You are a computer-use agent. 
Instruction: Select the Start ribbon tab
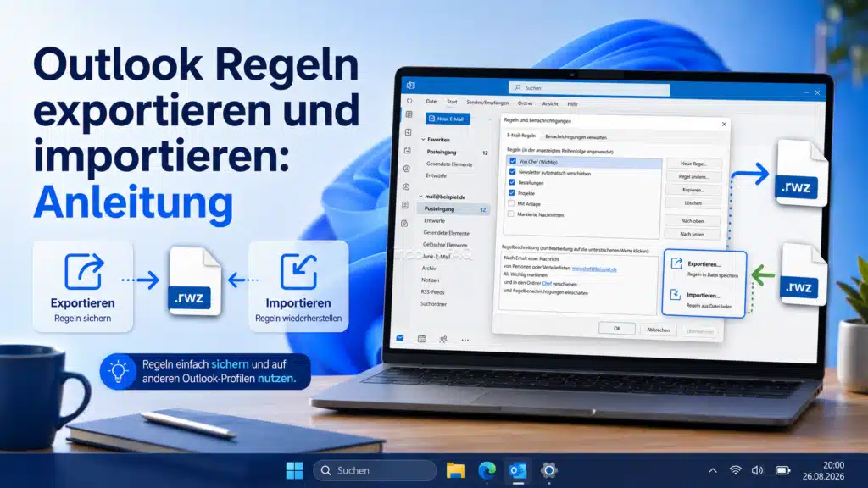(453, 102)
